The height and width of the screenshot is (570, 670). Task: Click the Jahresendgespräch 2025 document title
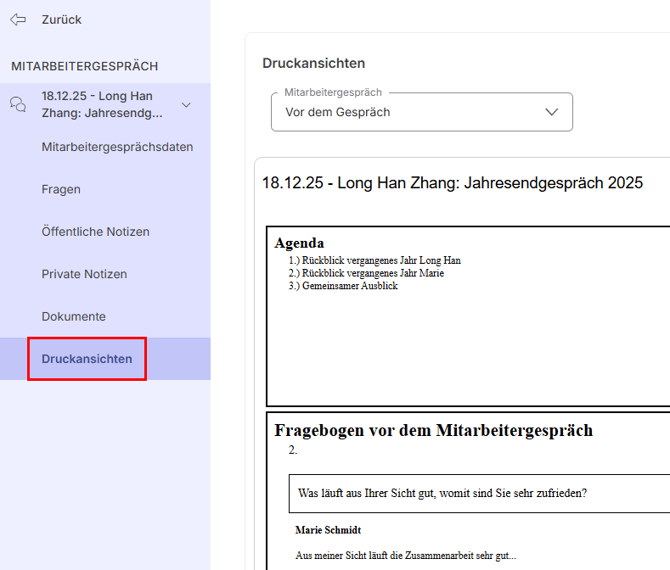coord(452,183)
